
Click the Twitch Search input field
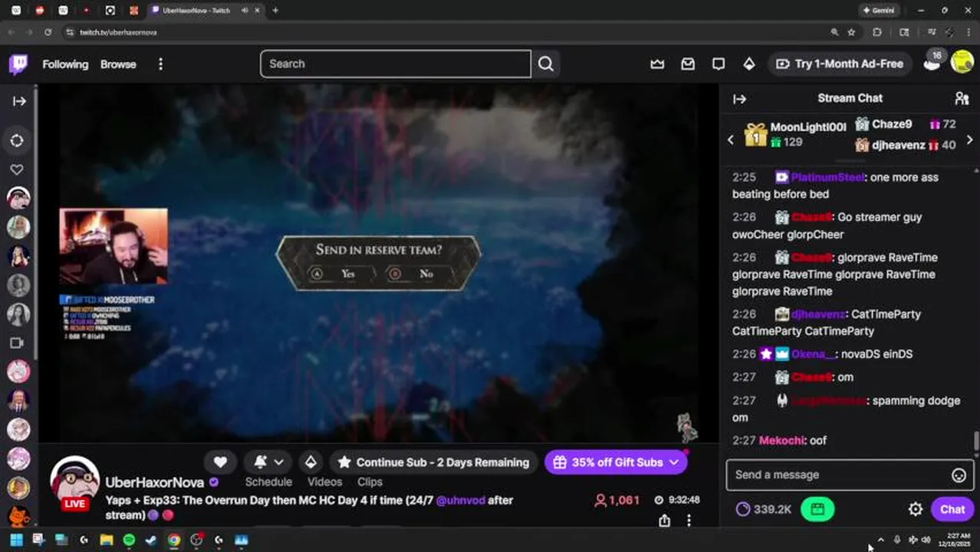pos(396,64)
